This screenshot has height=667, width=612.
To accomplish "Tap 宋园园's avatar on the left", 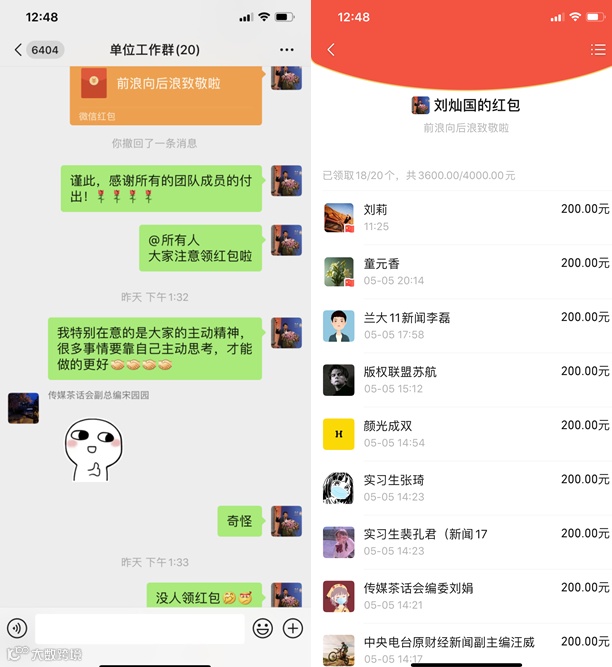I will [x=23, y=408].
